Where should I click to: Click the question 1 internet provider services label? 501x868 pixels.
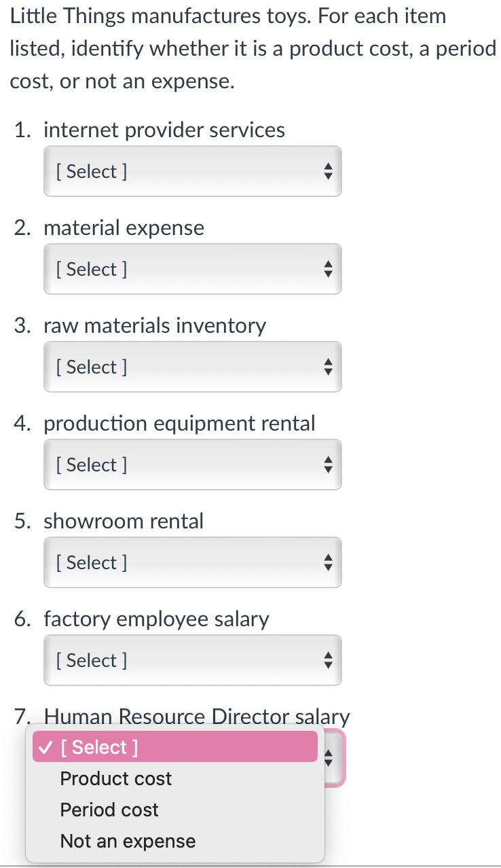coord(164,130)
